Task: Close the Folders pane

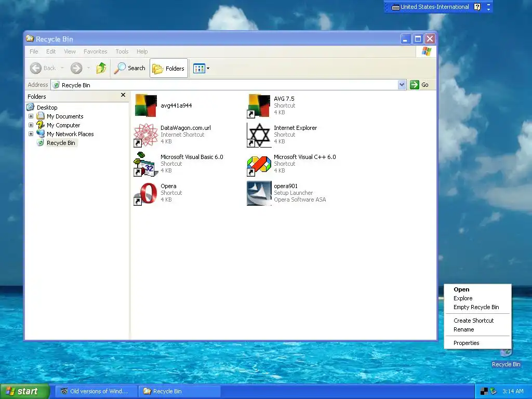Action: pos(123,95)
